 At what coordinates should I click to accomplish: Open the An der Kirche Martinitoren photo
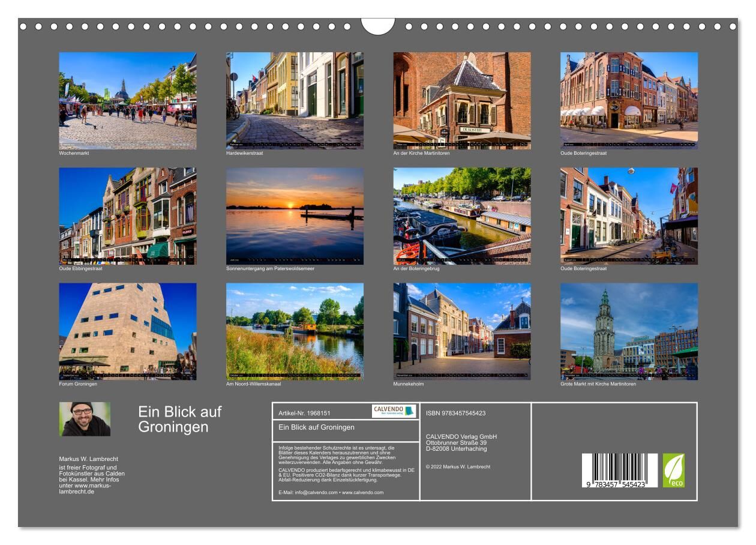pyautogui.click(x=461, y=100)
